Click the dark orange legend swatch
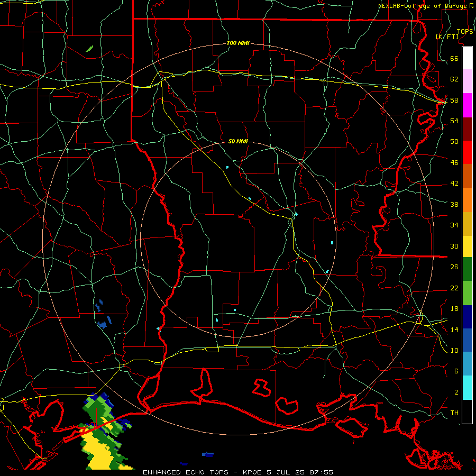The image size is (476, 476). (467, 176)
